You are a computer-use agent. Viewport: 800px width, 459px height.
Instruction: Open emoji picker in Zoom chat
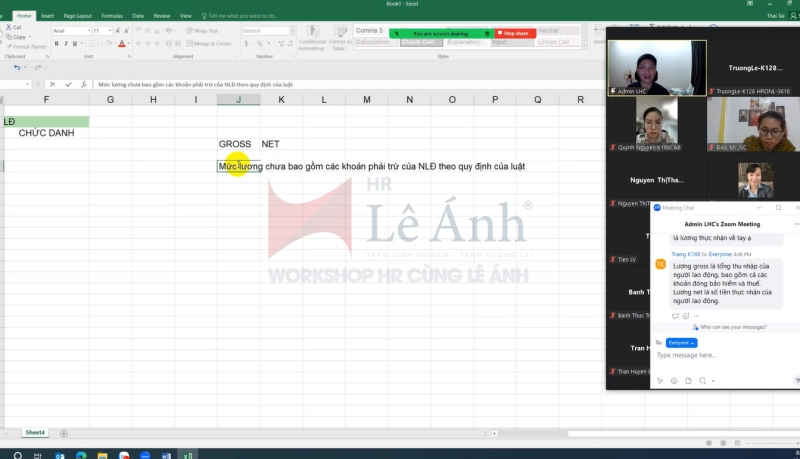coord(674,380)
